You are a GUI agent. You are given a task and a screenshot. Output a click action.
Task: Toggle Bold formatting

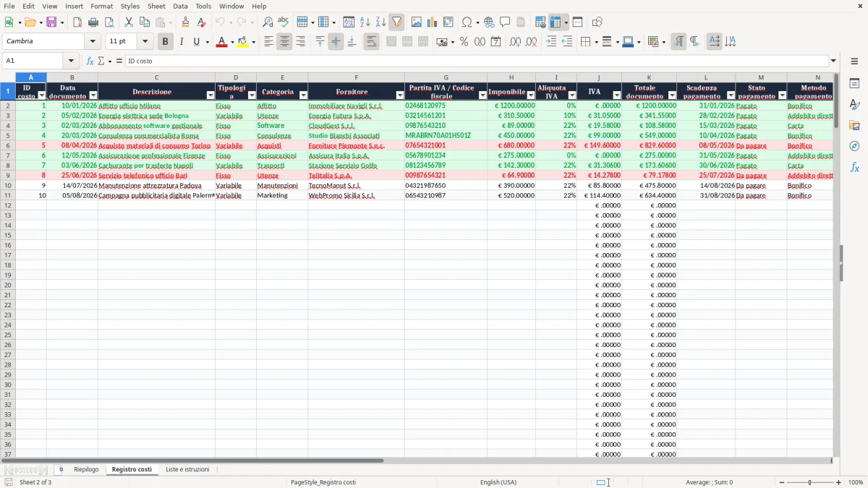coord(165,42)
